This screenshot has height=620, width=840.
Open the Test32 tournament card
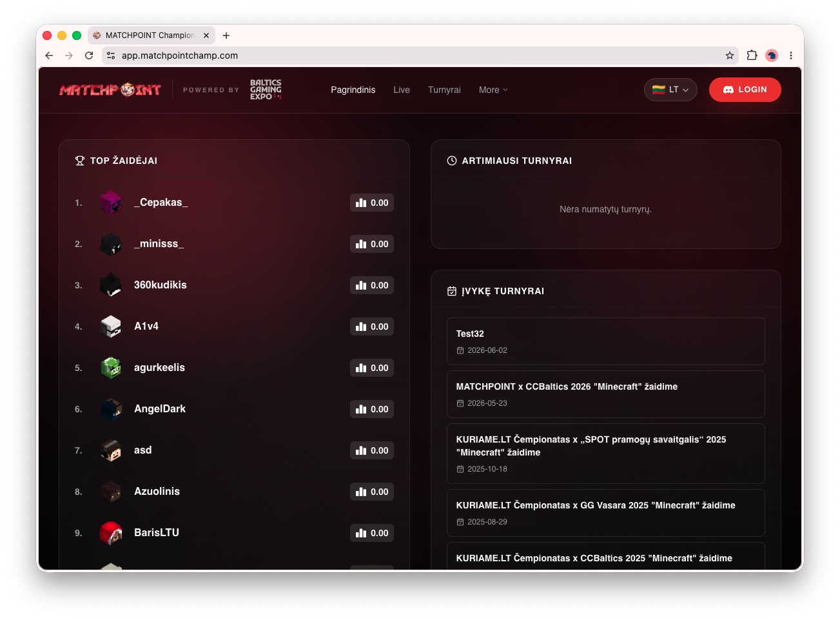(606, 341)
